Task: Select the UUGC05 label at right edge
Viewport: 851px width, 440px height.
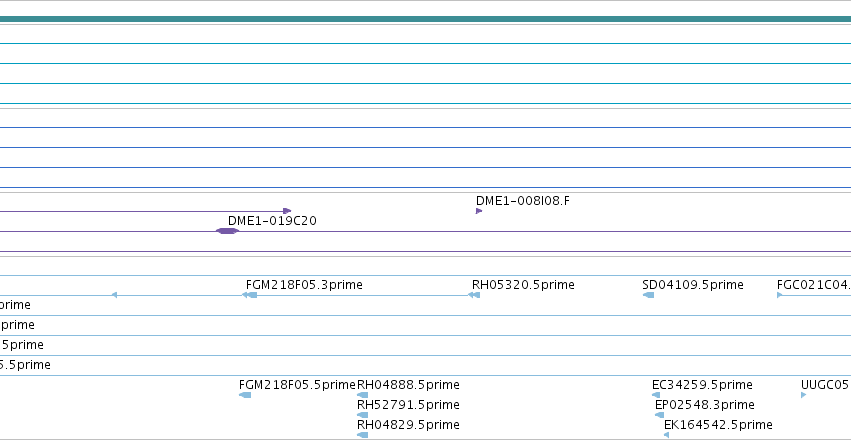Action: (x=825, y=385)
